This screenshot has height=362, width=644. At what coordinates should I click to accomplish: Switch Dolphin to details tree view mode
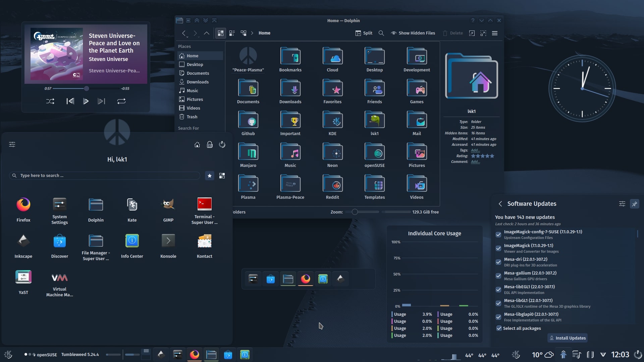click(244, 33)
